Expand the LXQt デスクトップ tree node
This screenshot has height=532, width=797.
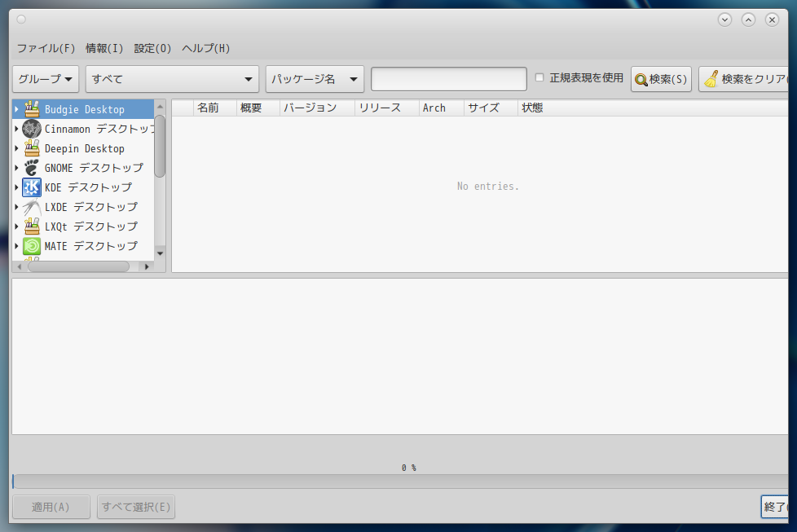click(x=17, y=226)
